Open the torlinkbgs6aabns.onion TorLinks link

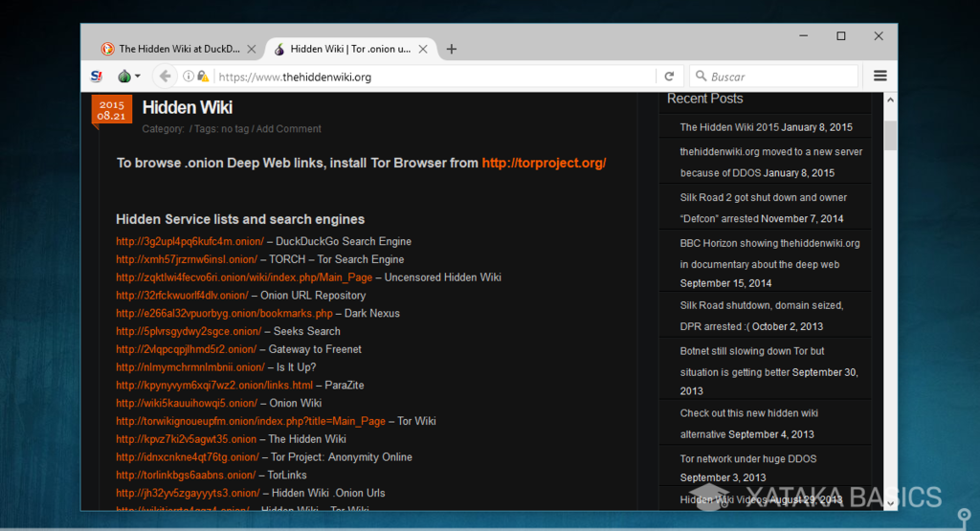tap(186, 476)
